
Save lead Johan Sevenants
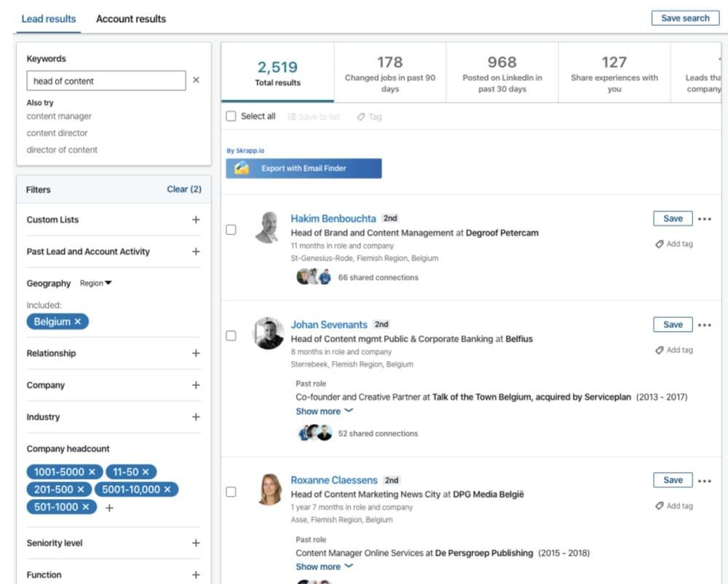673,325
